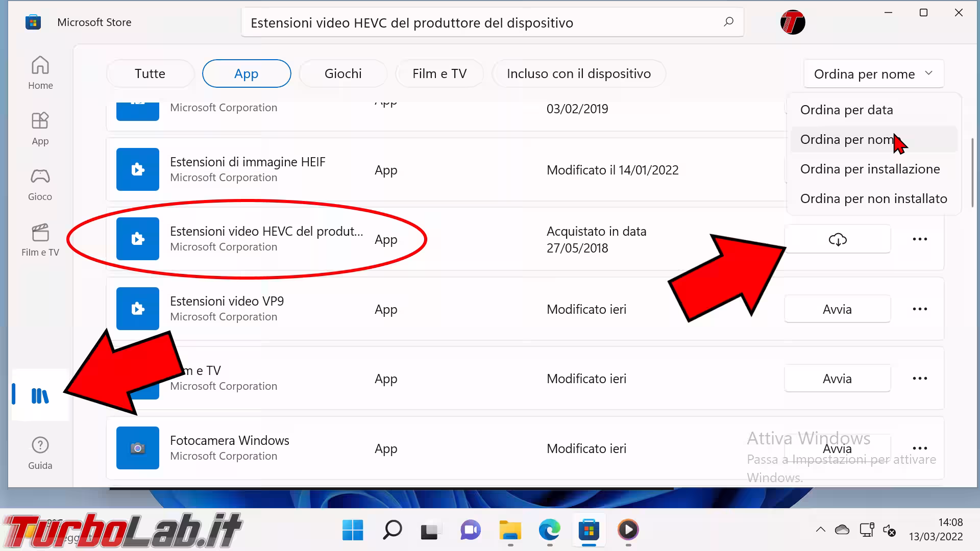Select the Giochi filter pill
Viewport: 980px width, 551px height.
[343, 73]
